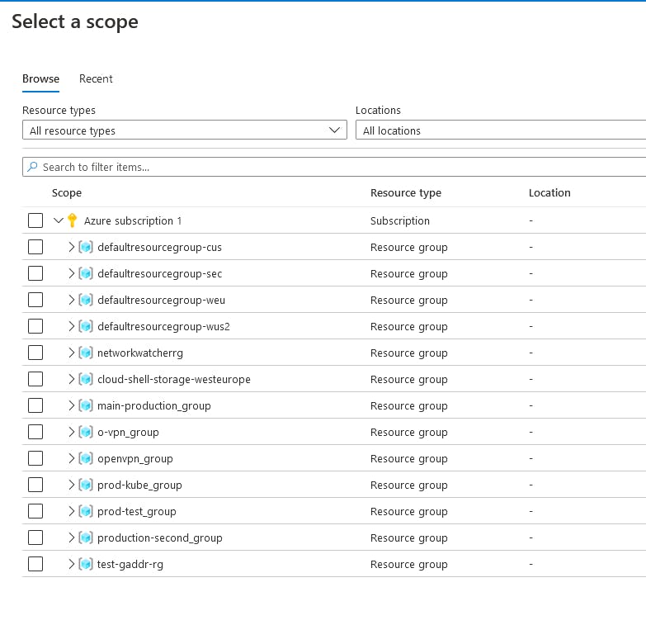Image resolution: width=646 pixels, height=644 pixels.
Task: Expand the defaultresourcegroup-weu node
Action: tap(71, 300)
